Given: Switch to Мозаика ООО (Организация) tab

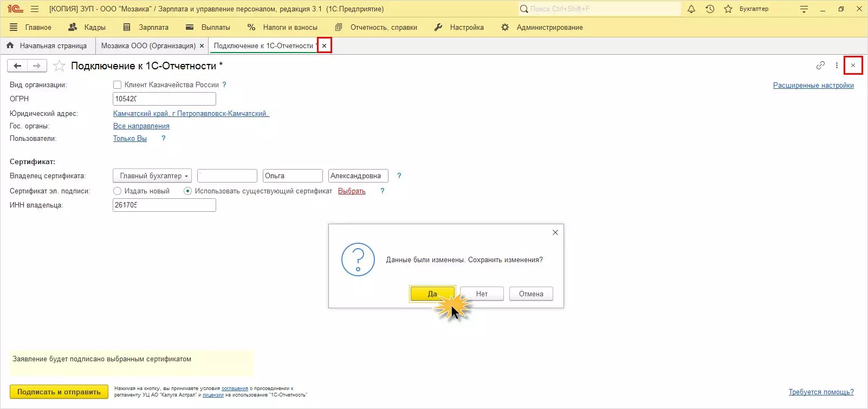Looking at the screenshot, I should click(x=148, y=46).
